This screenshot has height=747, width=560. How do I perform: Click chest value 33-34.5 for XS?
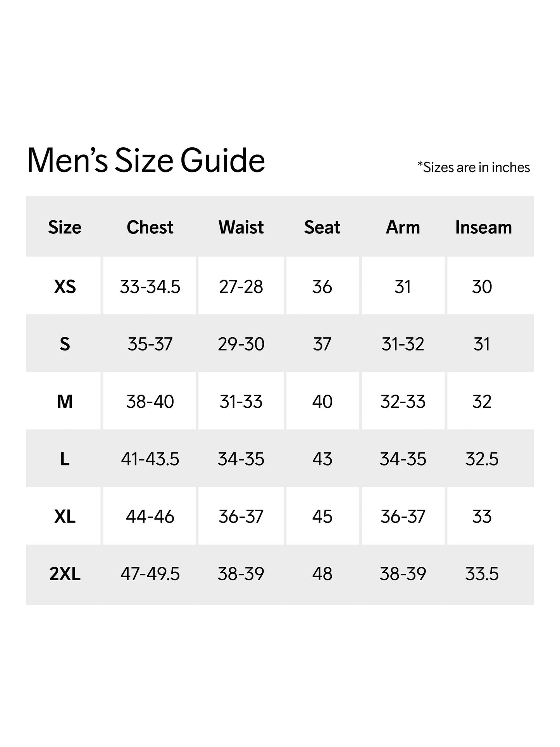pos(150,287)
